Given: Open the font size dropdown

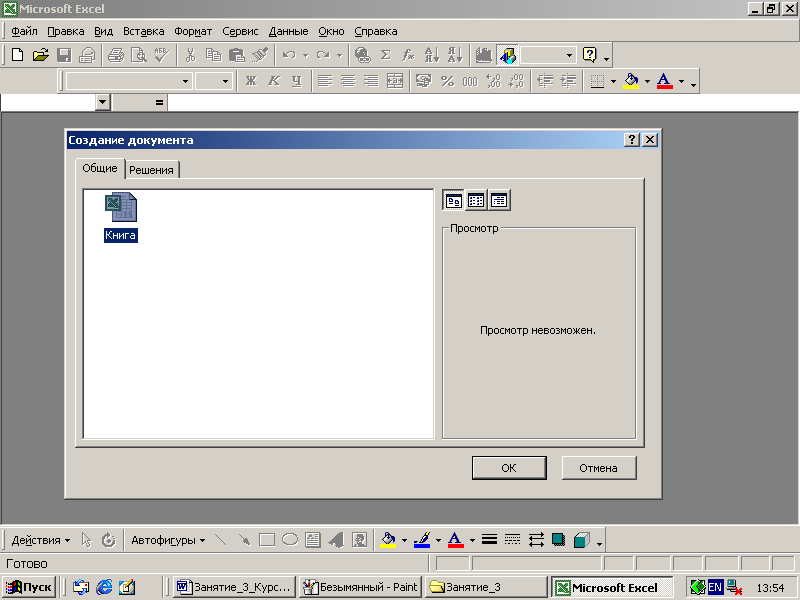Looking at the screenshot, I should pos(225,81).
